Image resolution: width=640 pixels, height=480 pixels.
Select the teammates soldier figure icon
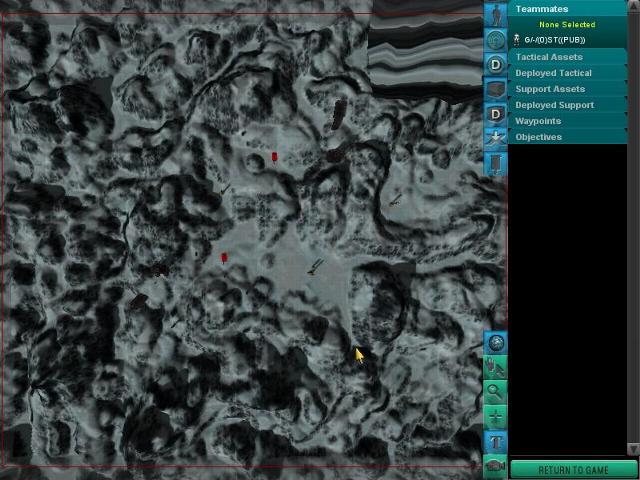(496, 14)
